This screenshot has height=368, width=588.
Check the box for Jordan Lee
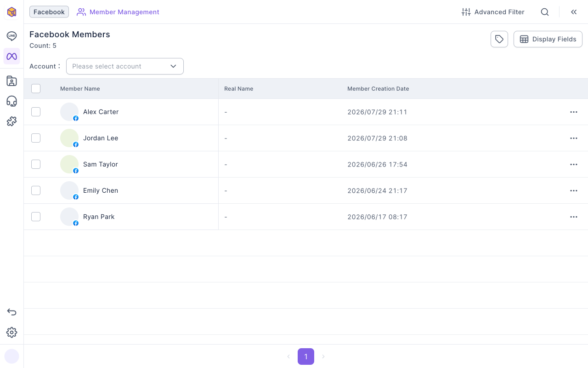(x=36, y=138)
